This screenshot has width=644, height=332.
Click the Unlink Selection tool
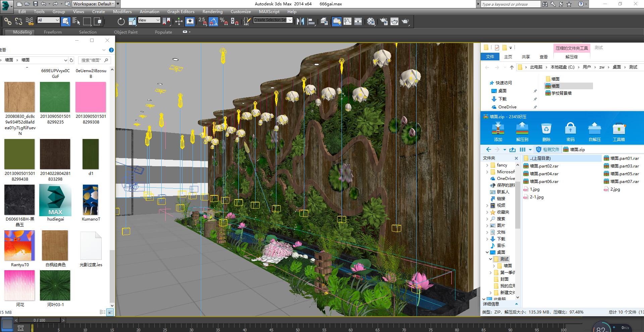[x=18, y=21]
